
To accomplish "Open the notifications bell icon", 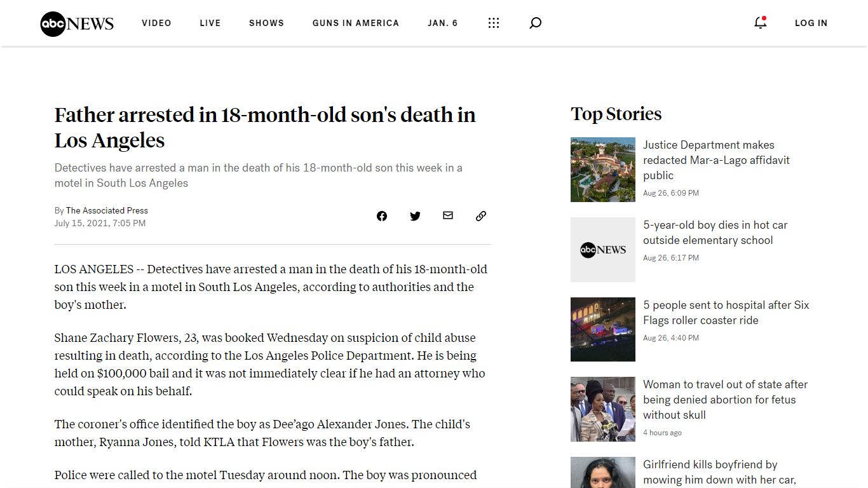I will [x=760, y=22].
